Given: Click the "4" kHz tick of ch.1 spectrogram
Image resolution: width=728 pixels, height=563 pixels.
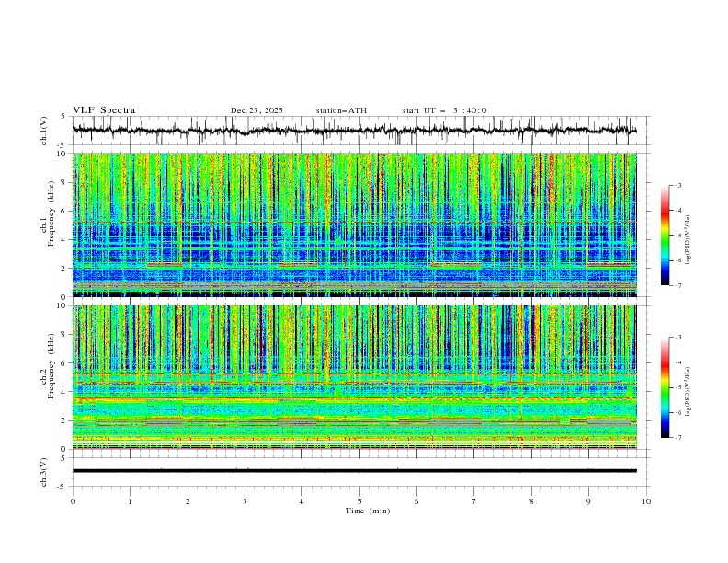Looking at the screenshot, I should click(65, 240).
